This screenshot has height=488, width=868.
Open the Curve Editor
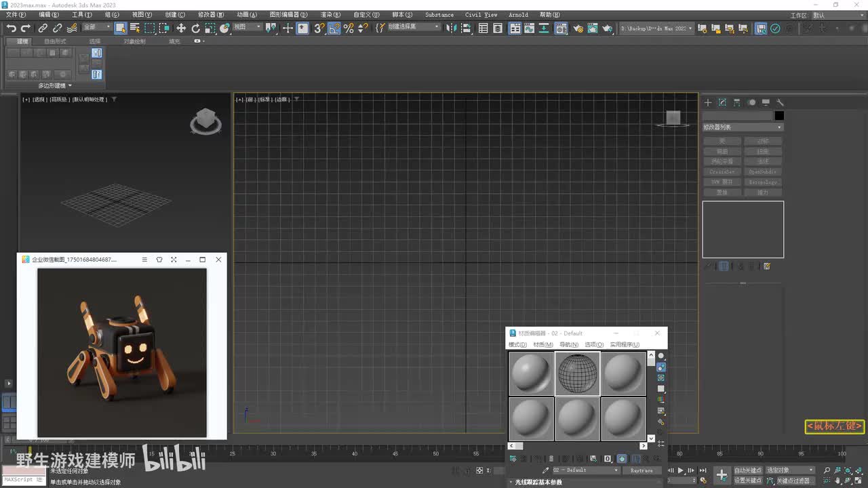tap(530, 28)
